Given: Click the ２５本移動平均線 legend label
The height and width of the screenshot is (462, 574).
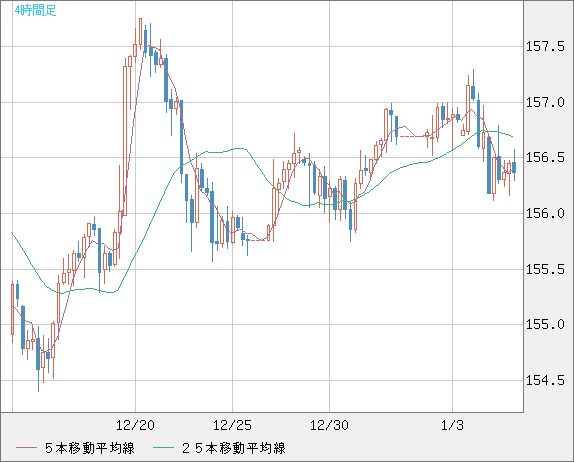Looking at the screenshot, I should 234,448.
